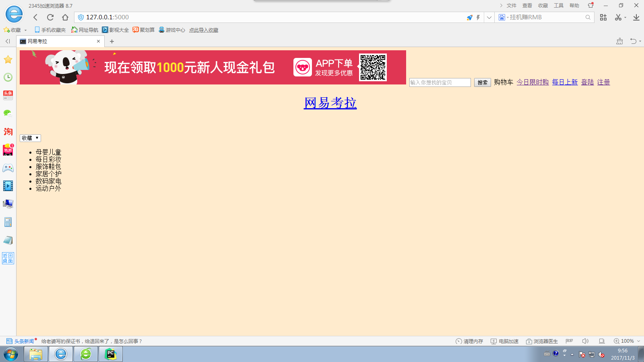The width and height of the screenshot is (644, 362).
Task: Open sidebar computer monitor icon
Action: (x=8, y=204)
